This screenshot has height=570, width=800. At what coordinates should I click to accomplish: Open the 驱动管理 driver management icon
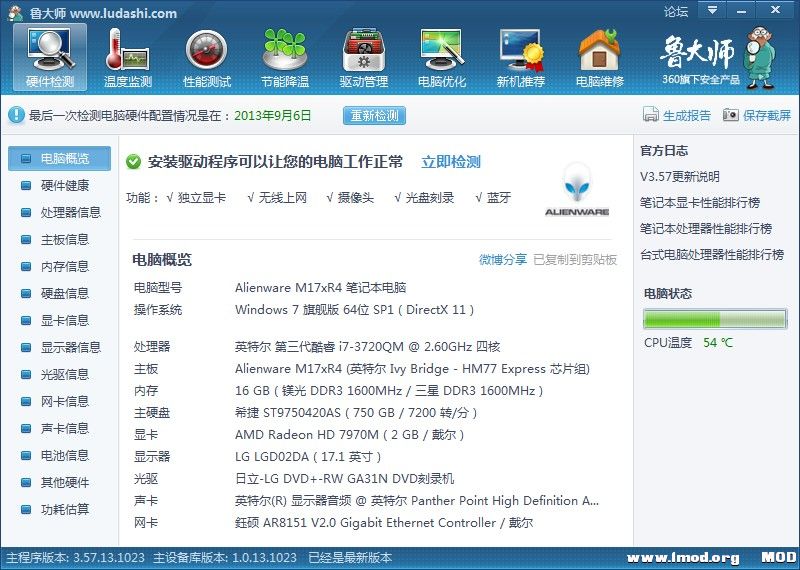coord(364,57)
